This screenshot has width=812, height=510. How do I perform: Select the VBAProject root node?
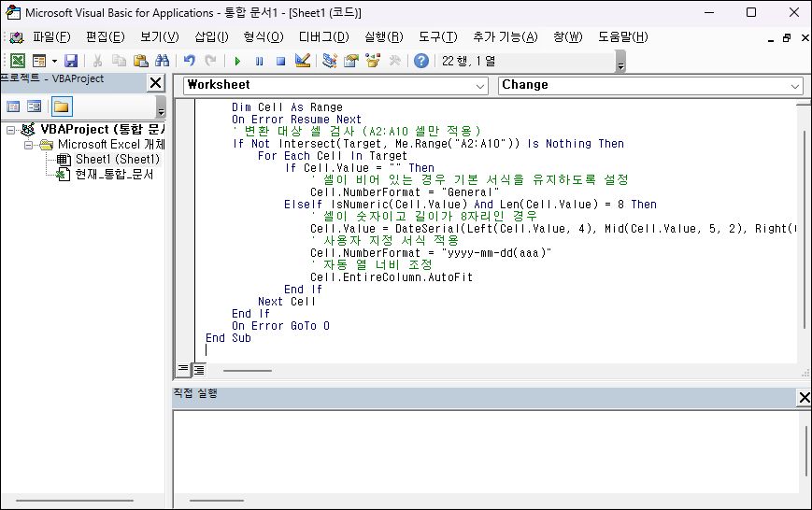(x=102, y=129)
